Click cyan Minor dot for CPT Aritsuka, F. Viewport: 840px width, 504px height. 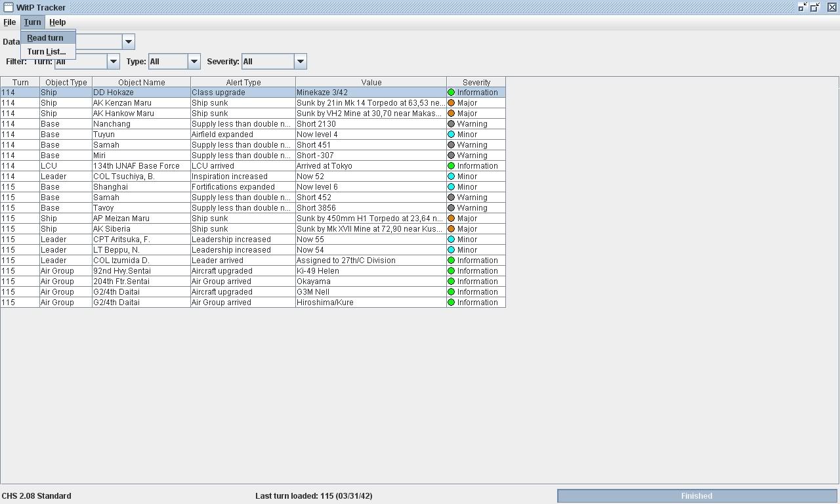pyautogui.click(x=451, y=240)
